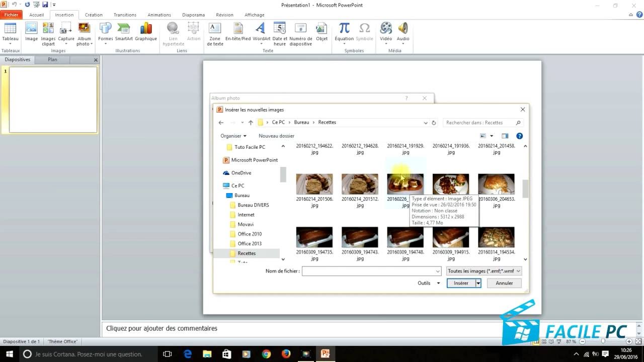644x362 pixels.
Task: Switch to the Diaporama tab
Action: [x=193, y=15]
